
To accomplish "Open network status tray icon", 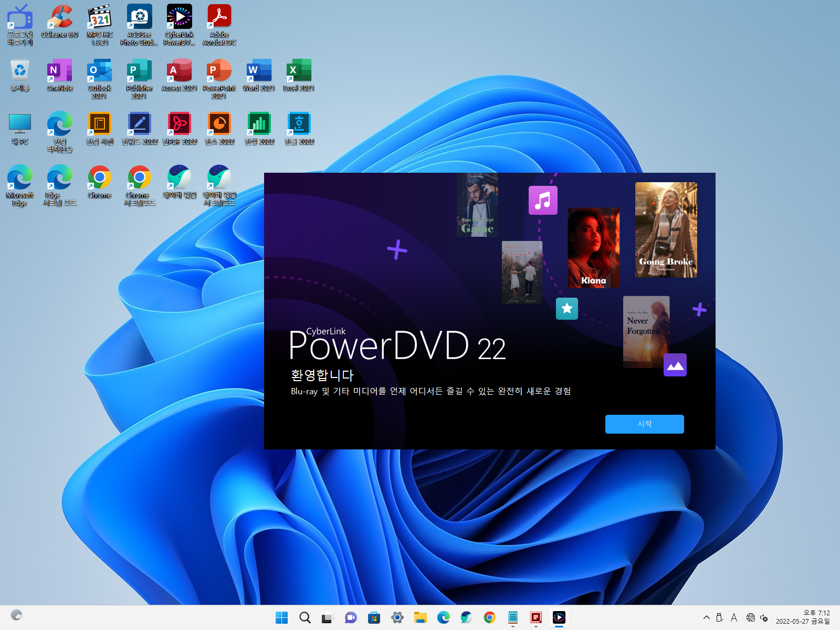I will [751, 617].
